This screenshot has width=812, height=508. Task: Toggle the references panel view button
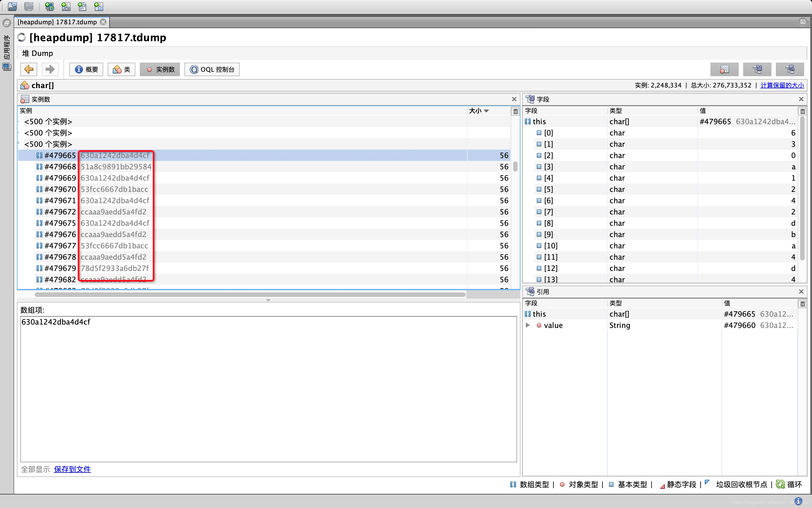pyautogui.click(x=789, y=69)
